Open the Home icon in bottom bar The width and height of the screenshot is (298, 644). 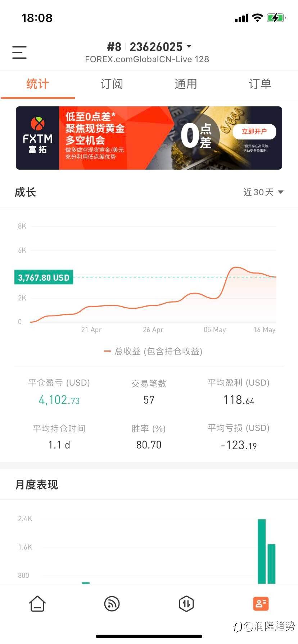[x=37, y=604]
